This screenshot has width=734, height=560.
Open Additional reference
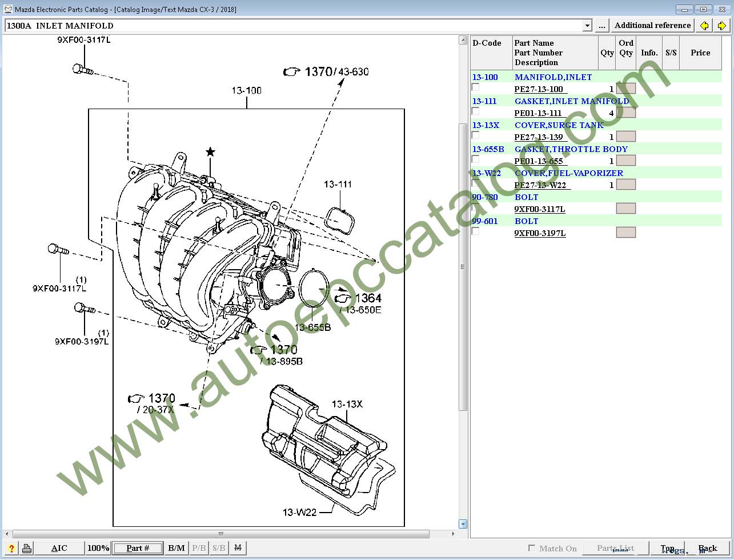point(653,26)
